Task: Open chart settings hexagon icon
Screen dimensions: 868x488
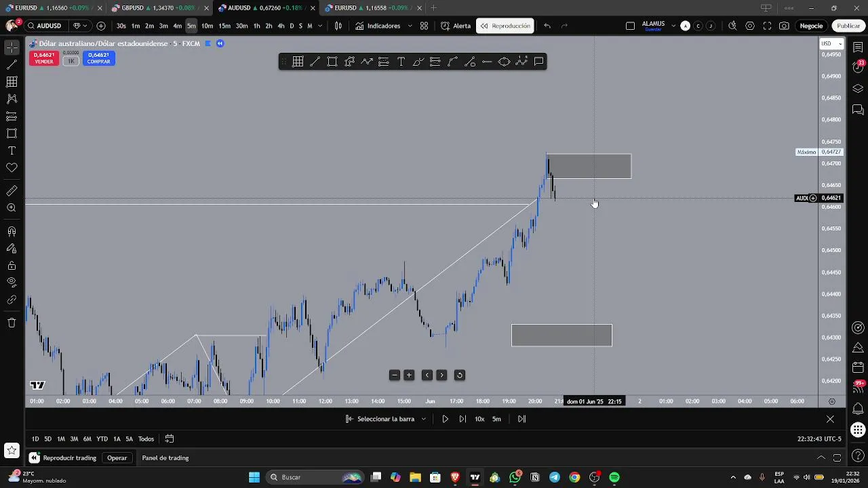Action: 750,26
